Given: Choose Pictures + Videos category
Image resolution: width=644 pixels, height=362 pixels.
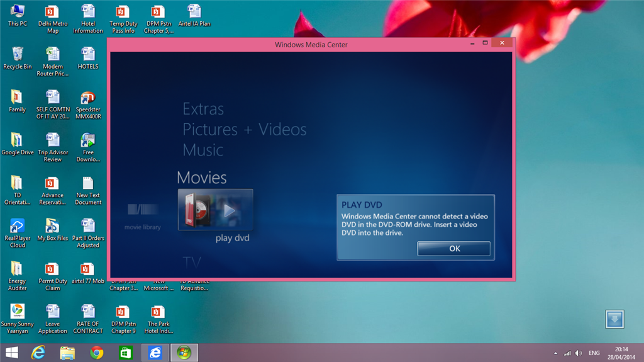Looking at the screenshot, I should click(245, 130).
